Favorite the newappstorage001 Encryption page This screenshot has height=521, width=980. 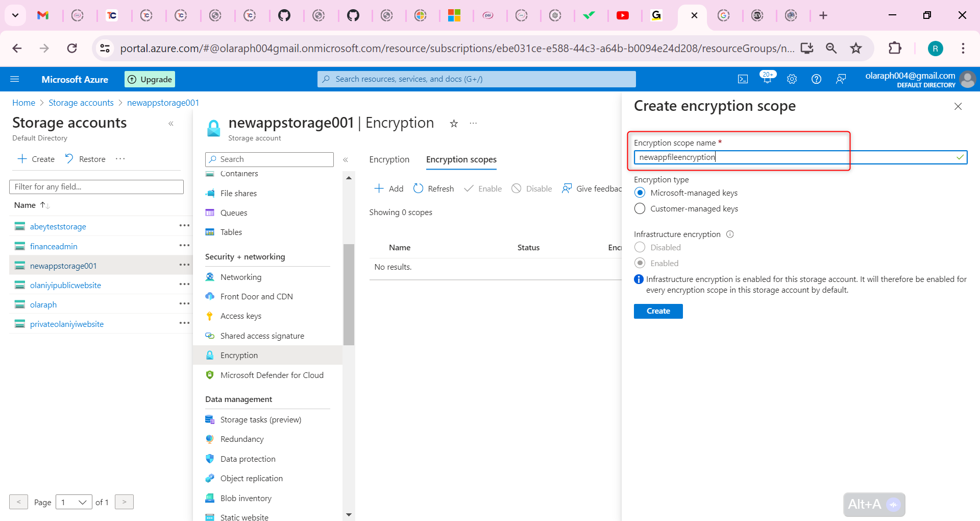(454, 123)
